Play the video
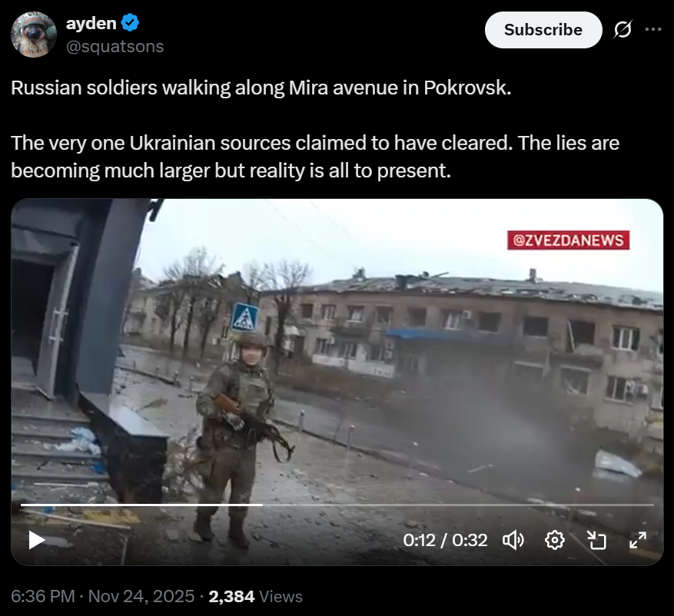This screenshot has width=674, height=616. coord(37,540)
